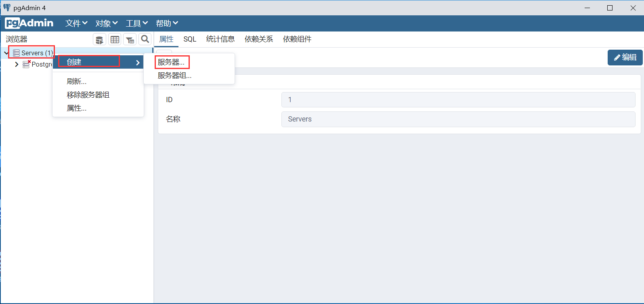
Task: Switch to the 依赖关系 tab
Action: tap(259, 39)
